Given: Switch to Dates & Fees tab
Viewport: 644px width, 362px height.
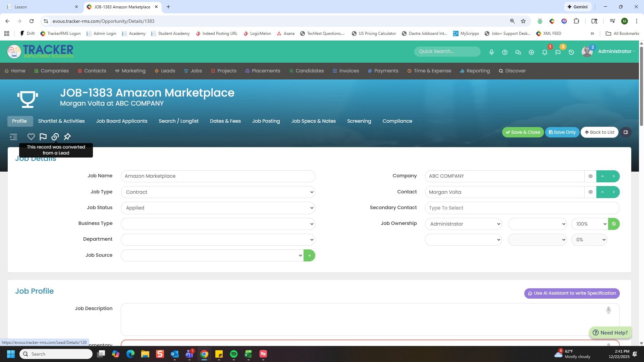Looking at the screenshot, I should pyautogui.click(x=225, y=121).
